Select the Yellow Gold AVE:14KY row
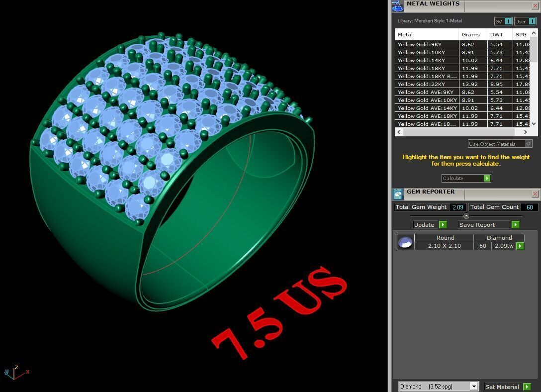Image resolution: width=541 pixels, height=392 pixels. (x=462, y=107)
